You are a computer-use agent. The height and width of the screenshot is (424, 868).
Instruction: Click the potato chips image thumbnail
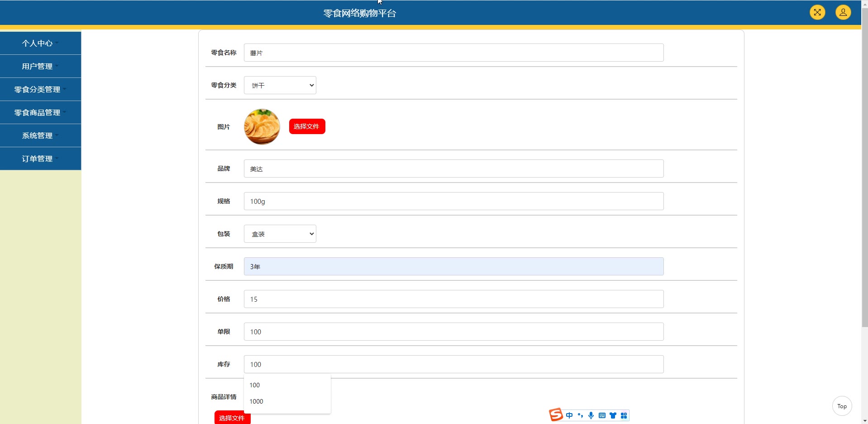262,127
